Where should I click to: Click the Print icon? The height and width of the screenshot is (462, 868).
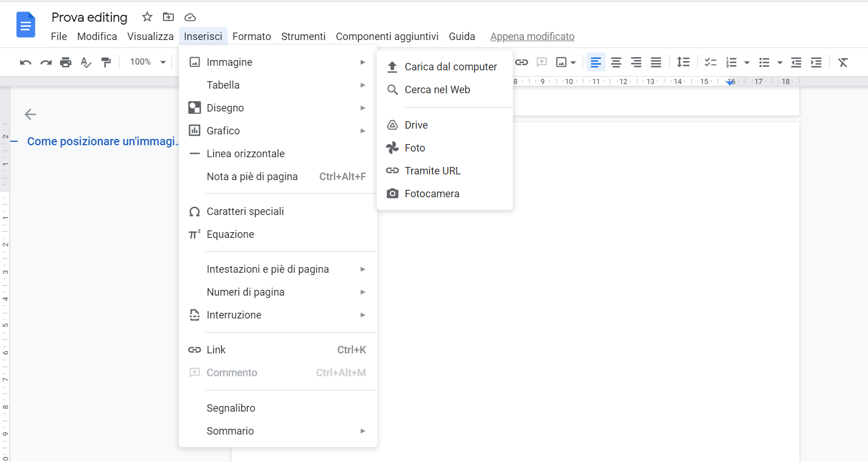[66, 62]
